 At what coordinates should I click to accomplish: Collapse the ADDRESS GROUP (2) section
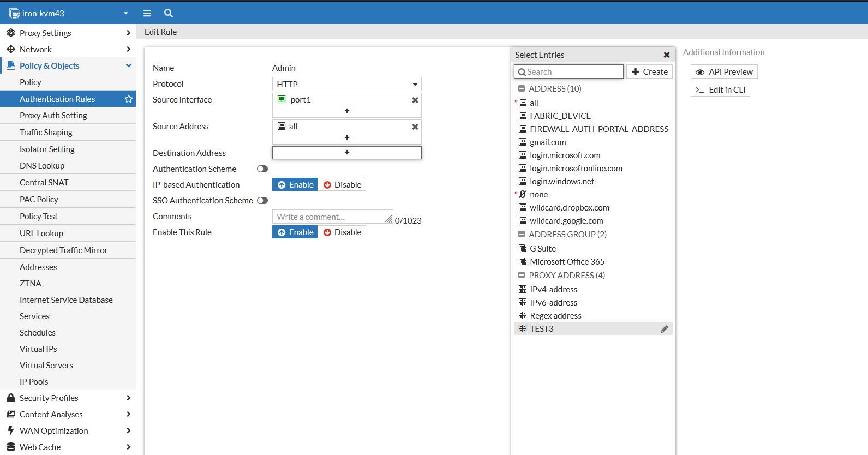click(x=522, y=234)
